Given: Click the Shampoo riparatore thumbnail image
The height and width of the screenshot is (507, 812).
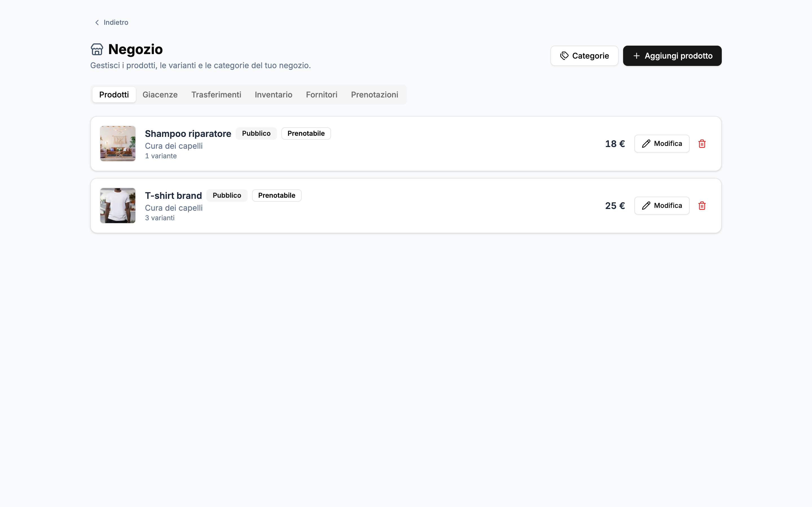Looking at the screenshot, I should 118,144.
